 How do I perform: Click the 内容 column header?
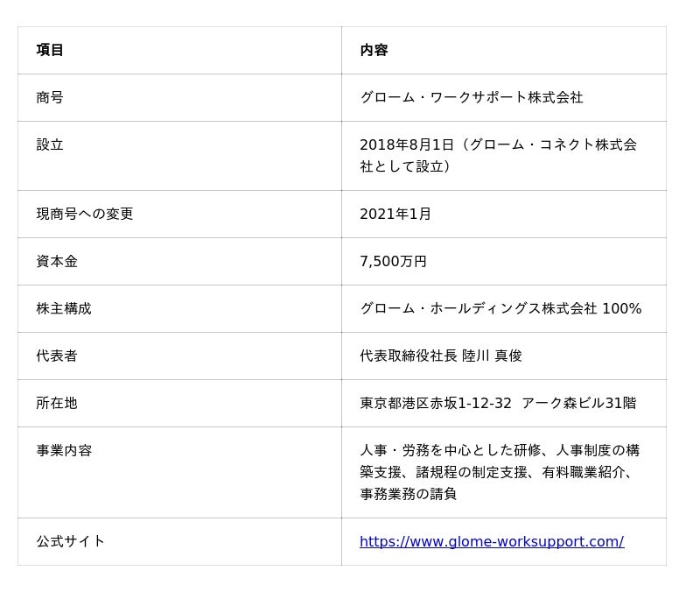pyautogui.click(x=374, y=50)
